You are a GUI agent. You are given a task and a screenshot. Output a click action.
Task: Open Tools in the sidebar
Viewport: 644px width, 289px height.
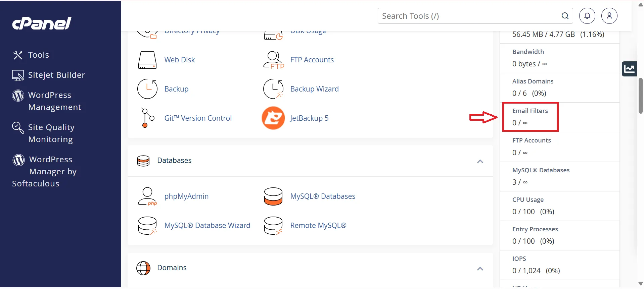point(38,55)
